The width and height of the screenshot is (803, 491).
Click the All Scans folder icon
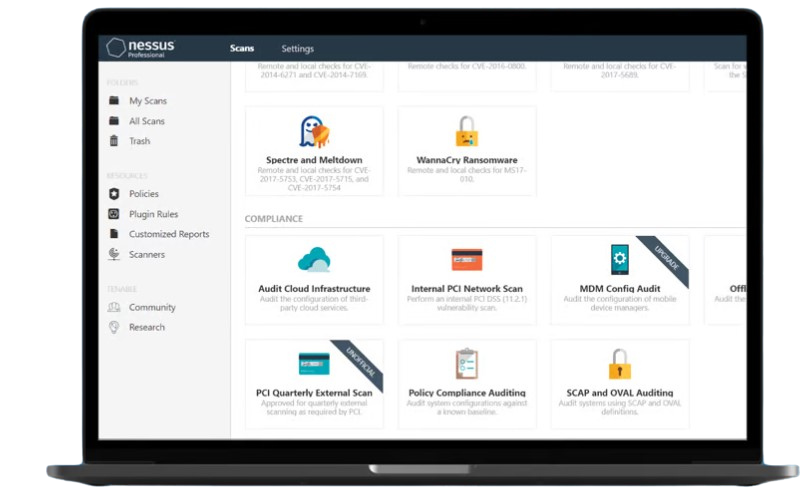point(114,121)
